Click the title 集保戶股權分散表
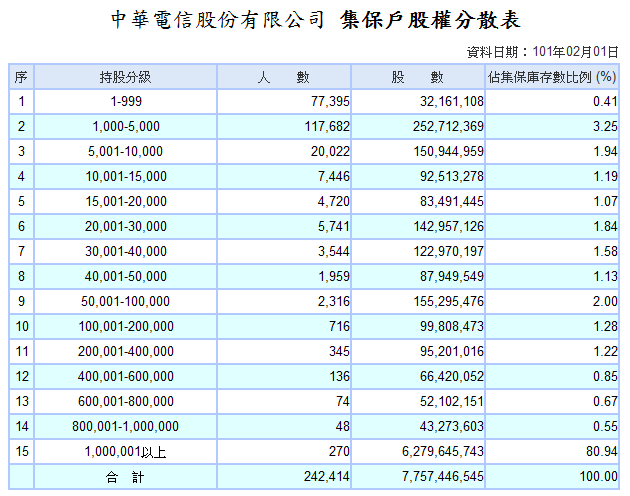The width and height of the screenshot is (630, 496). click(x=430, y=20)
